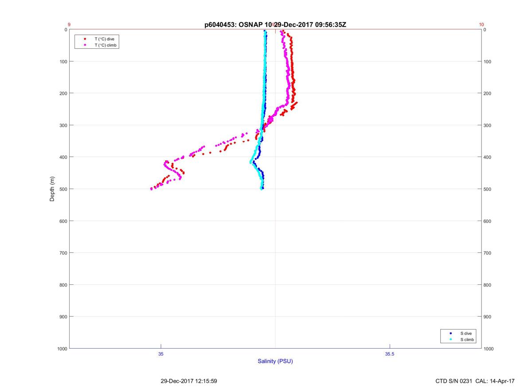Click the blue marker beside S dive legend
The height and width of the screenshot is (392, 532).
[451, 333]
